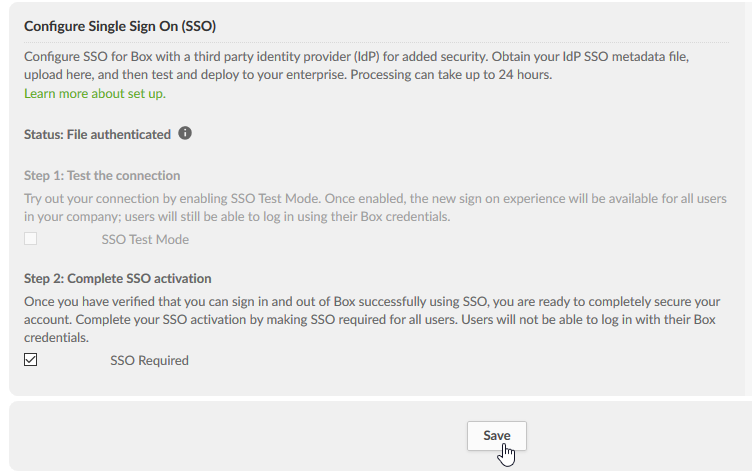Click the Status: File authenticated text
752x472 pixels.
tap(97, 134)
